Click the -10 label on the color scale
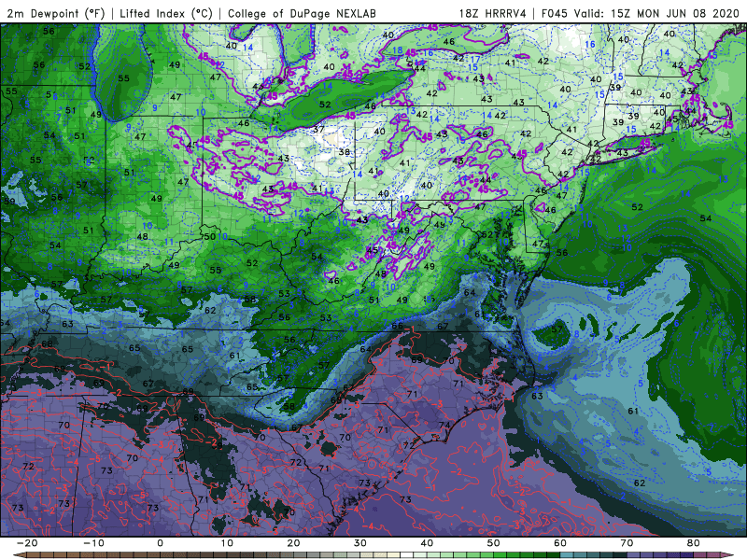 tap(93, 543)
